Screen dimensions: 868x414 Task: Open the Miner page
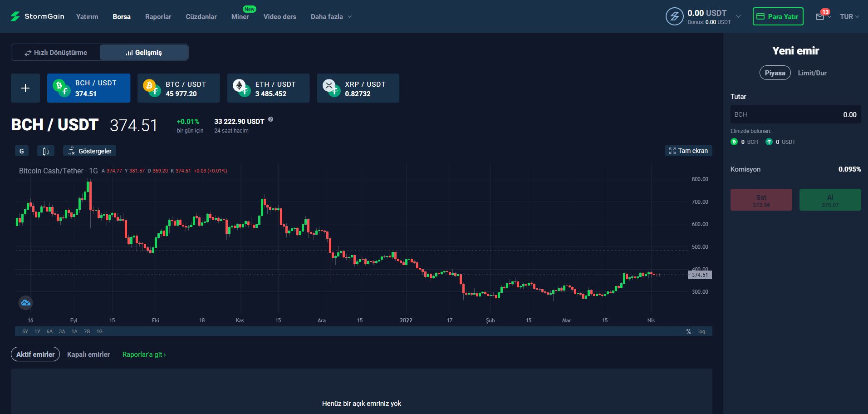click(x=240, y=17)
